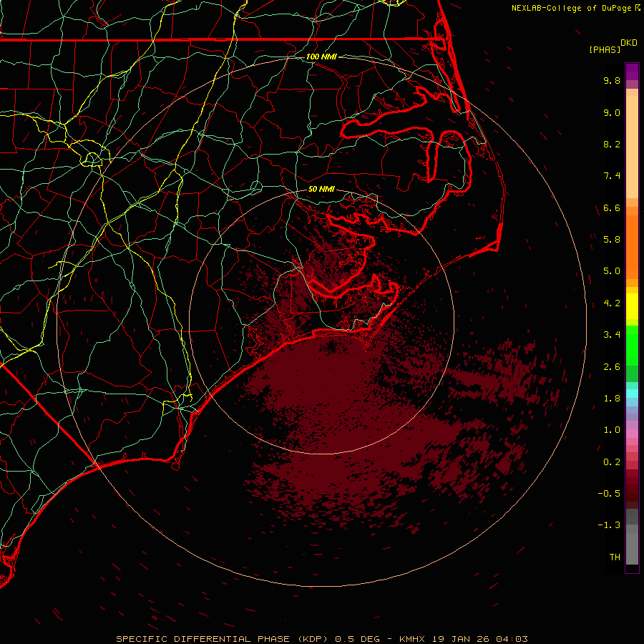Image resolution: width=644 pixels, height=644 pixels.
Task: Pick the cyan band of the color bar
Action: pyautogui.click(x=632, y=393)
